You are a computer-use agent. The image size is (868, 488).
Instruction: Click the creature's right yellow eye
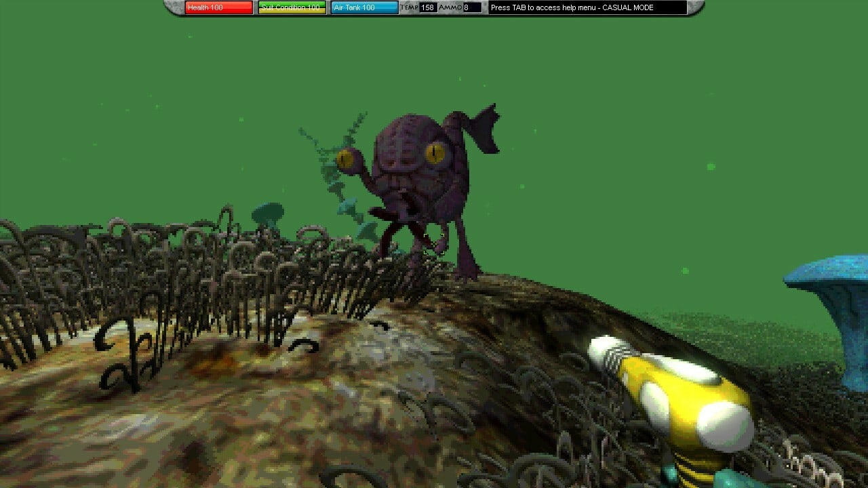pos(435,152)
